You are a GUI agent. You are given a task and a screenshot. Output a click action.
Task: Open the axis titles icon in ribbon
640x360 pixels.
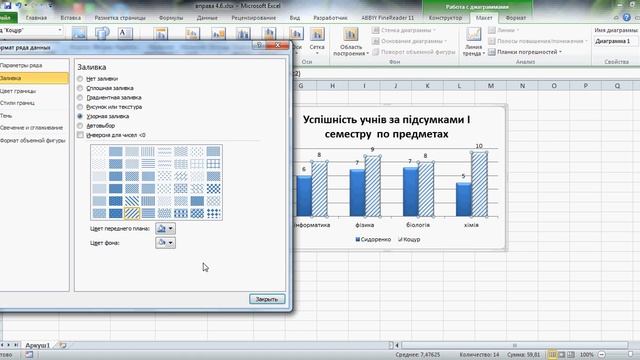point(192,33)
